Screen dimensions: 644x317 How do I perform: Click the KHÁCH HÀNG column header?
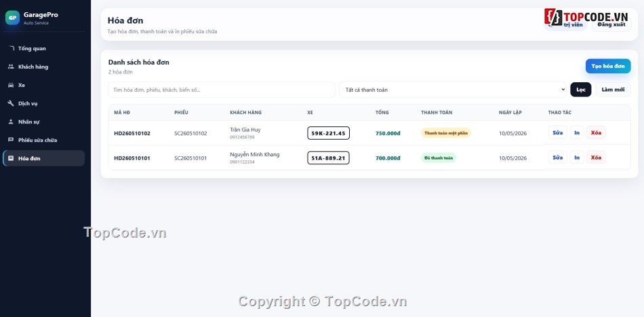click(x=245, y=112)
